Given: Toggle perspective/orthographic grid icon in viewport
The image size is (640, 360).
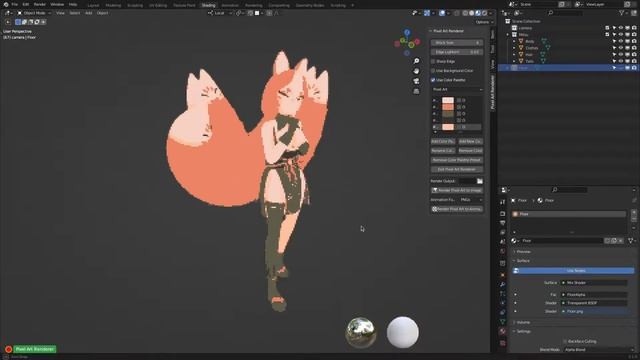Looking at the screenshot, I should 416,91.
